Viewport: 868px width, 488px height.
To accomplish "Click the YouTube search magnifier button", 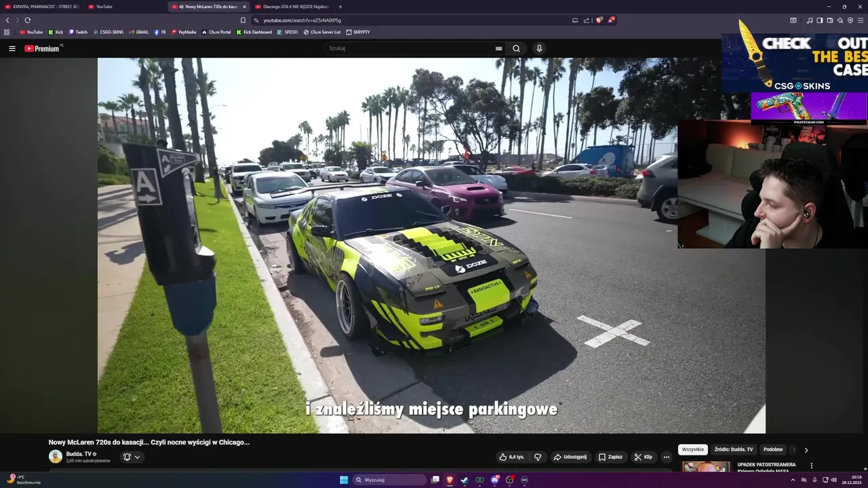I will (x=516, y=49).
